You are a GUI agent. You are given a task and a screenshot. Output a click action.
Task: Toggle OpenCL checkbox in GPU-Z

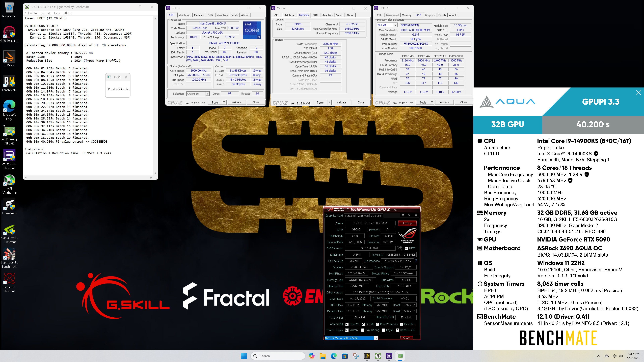347,324
